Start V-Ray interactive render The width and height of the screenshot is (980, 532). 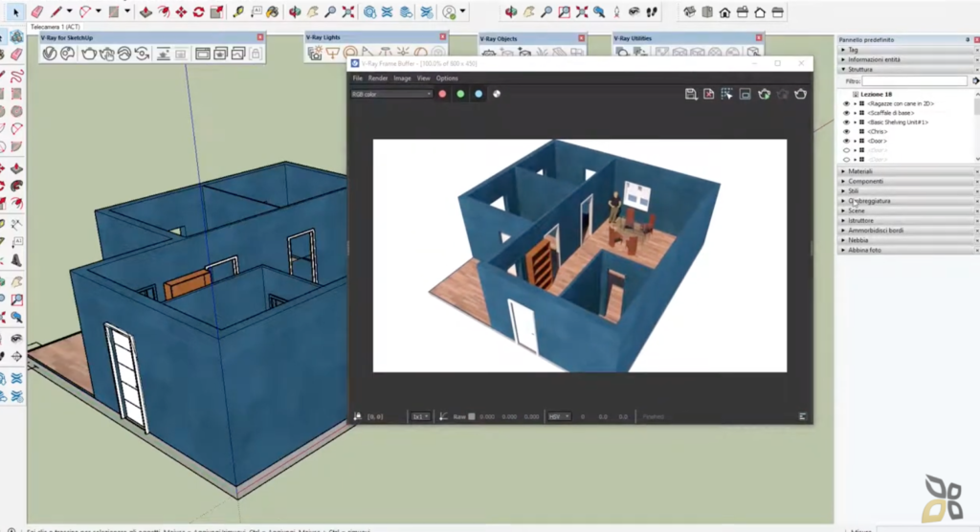pos(107,54)
